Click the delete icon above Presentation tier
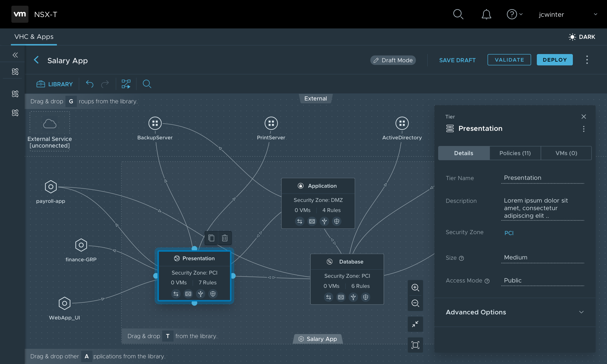Viewport: 607px width, 364px height. [225, 238]
